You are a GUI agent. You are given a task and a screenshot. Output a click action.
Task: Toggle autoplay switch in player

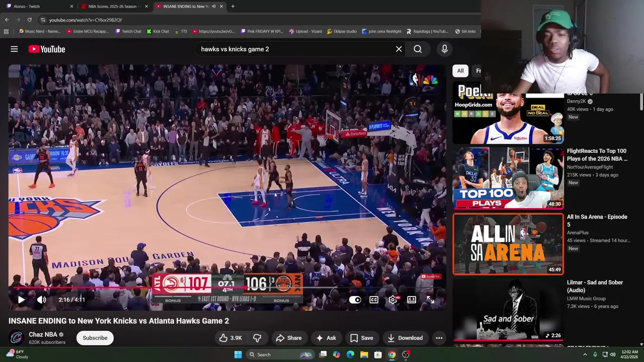click(x=355, y=300)
